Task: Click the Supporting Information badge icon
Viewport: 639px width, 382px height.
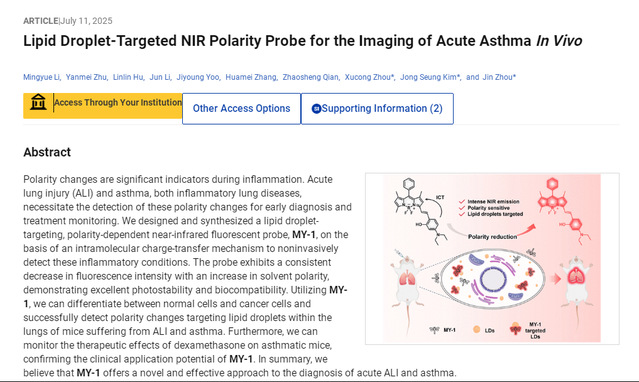Action: 316,109
